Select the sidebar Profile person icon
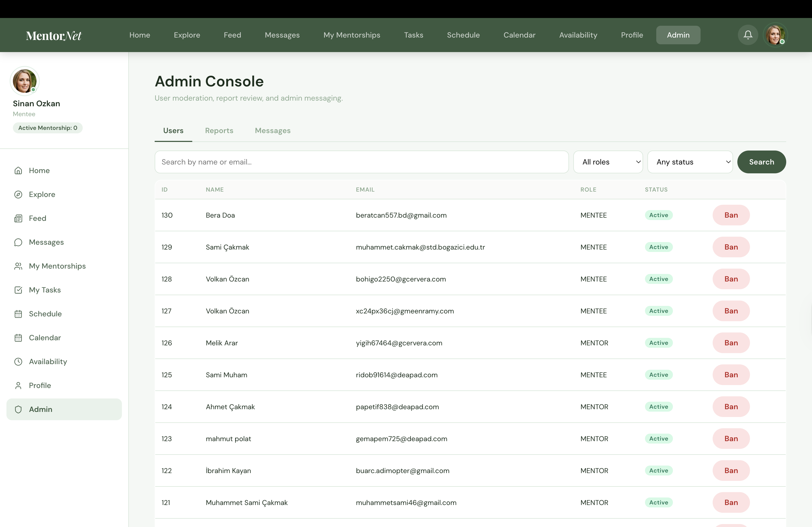This screenshot has width=812, height=527. click(19, 385)
